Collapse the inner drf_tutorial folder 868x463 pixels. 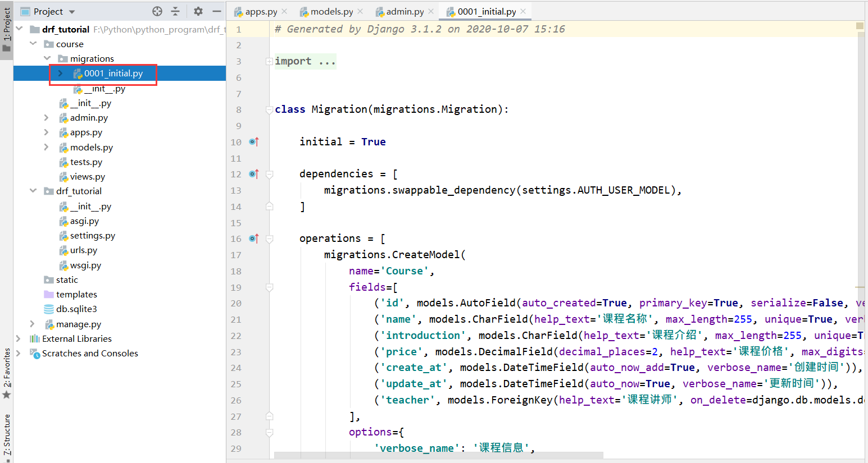coord(33,191)
